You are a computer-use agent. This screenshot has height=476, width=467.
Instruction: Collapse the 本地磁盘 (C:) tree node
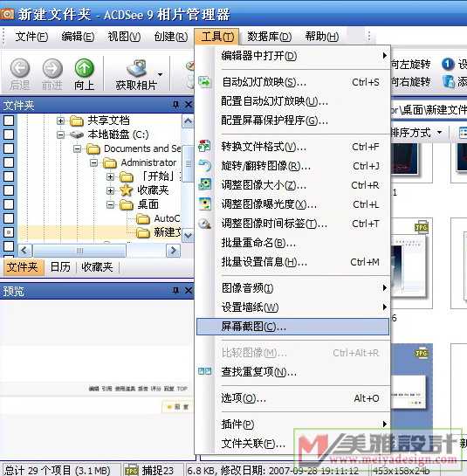point(60,135)
